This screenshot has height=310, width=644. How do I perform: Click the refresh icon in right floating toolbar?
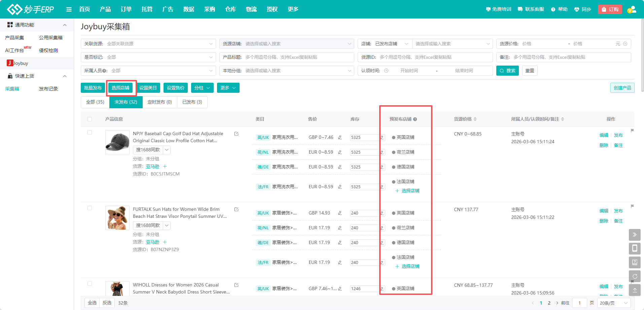point(635,276)
